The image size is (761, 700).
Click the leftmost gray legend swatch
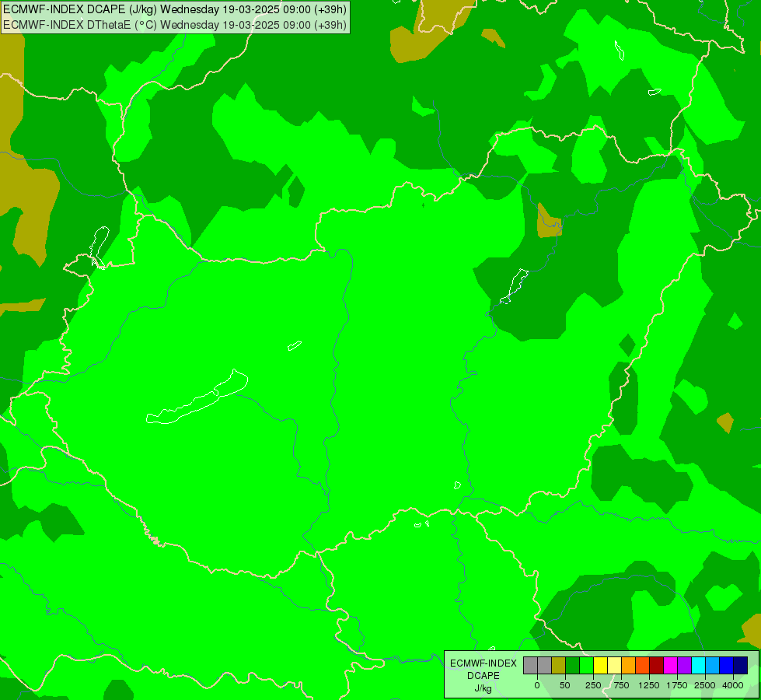530,666
